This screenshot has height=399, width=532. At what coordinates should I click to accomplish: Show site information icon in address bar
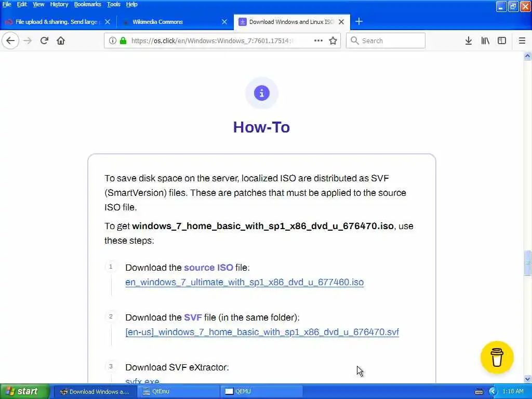[112, 41]
